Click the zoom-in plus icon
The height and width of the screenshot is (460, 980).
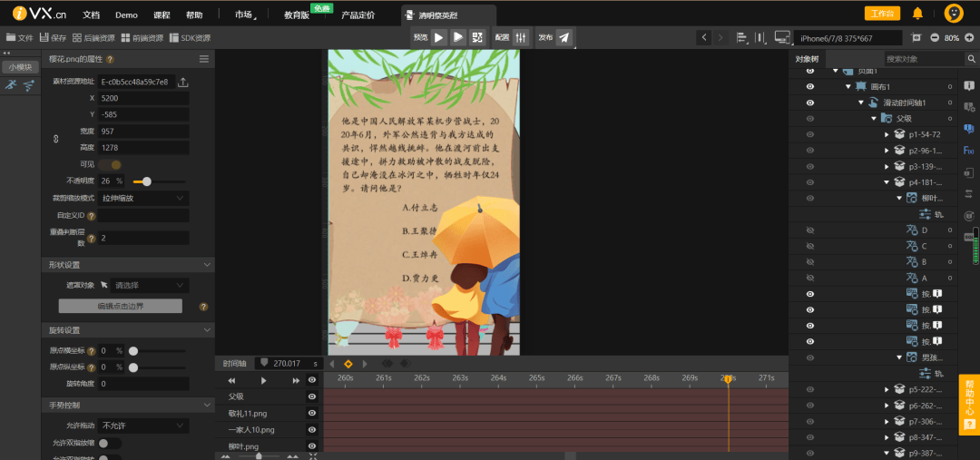(x=969, y=37)
